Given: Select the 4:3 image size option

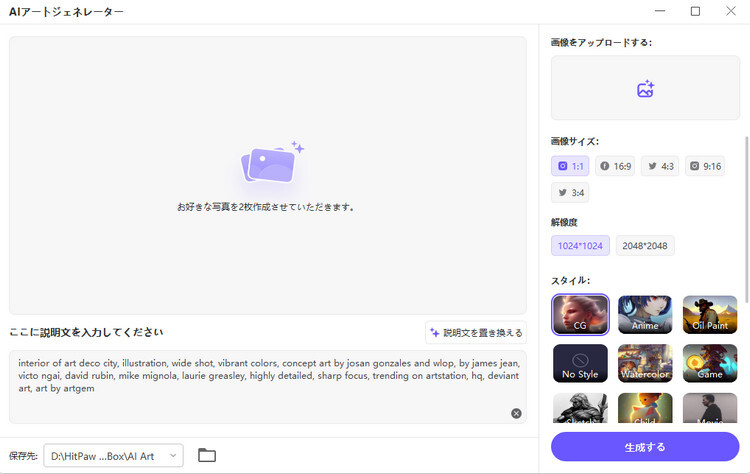Looking at the screenshot, I should (x=660, y=166).
